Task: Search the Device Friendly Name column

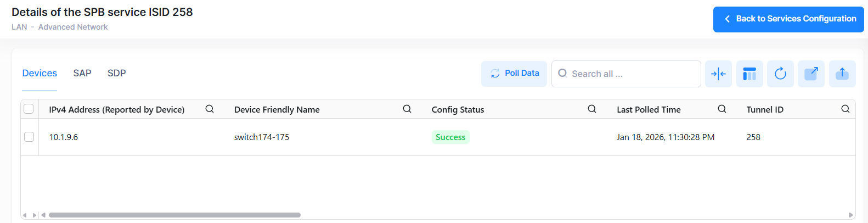Action: (x=407, y=109)
